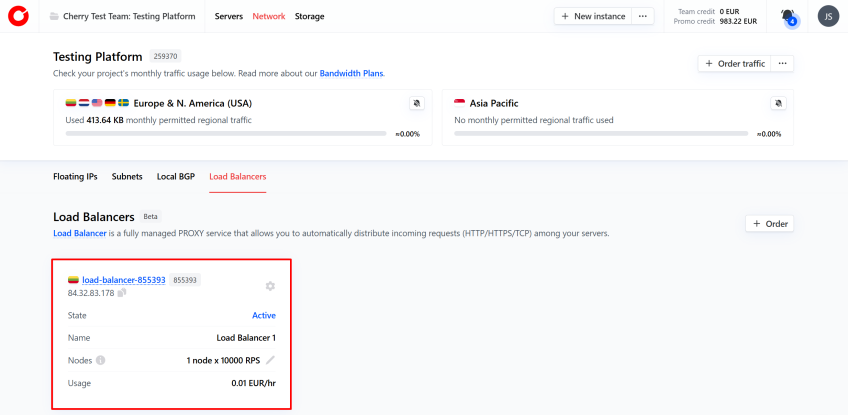Screen dimensions: 848x415
Task: Open Storage in the top menu
Action: point(309,16)
